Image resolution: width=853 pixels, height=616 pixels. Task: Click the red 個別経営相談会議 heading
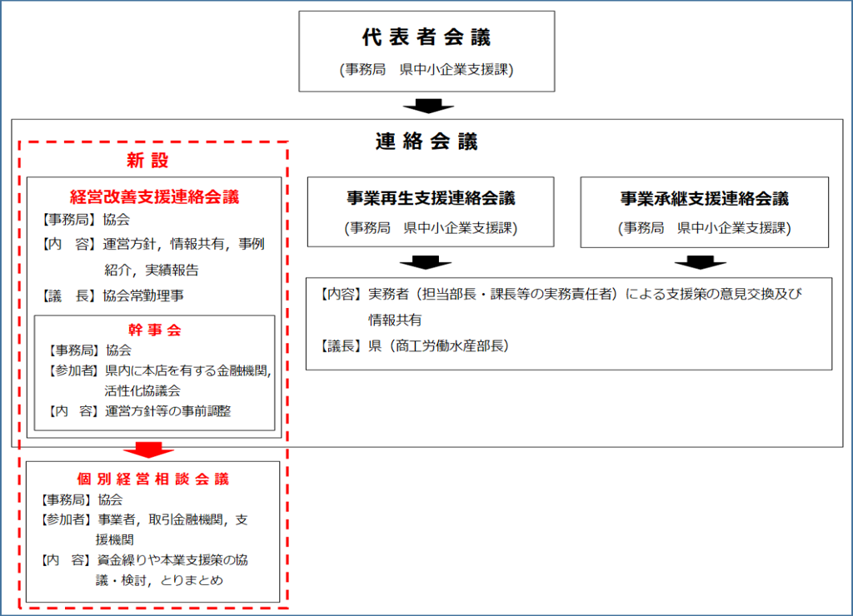tap(152, 479)
